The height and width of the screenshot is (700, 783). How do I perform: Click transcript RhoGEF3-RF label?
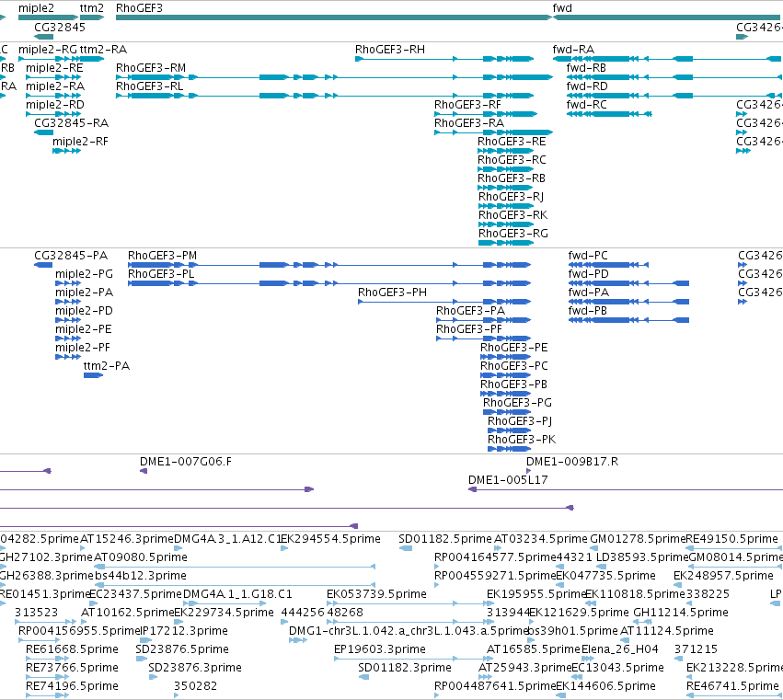coord(467,105)
